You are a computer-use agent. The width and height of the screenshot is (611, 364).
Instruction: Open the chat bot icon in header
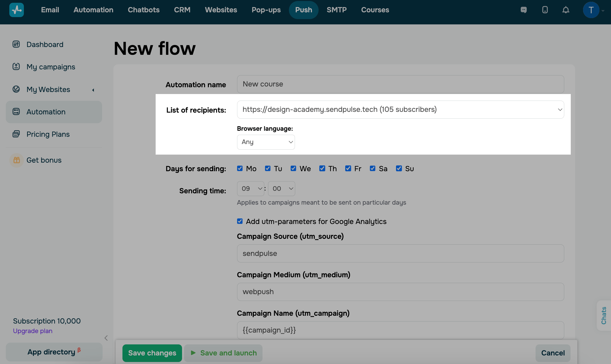tap(524, 10)
